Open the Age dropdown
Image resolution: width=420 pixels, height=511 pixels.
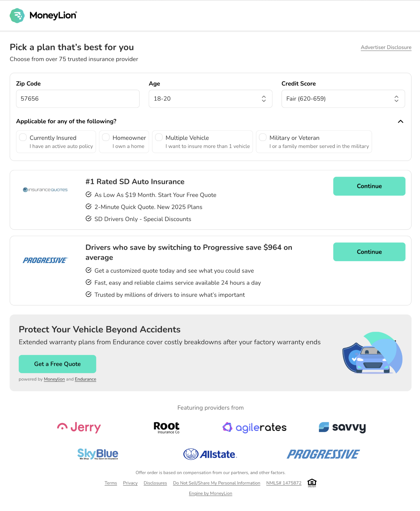[211, 99]
